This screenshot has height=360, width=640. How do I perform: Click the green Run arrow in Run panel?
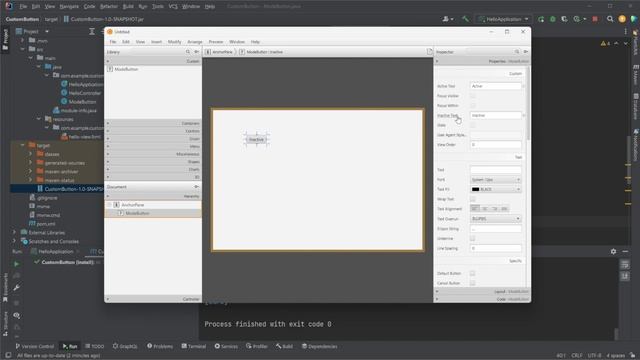pos(16,264)
